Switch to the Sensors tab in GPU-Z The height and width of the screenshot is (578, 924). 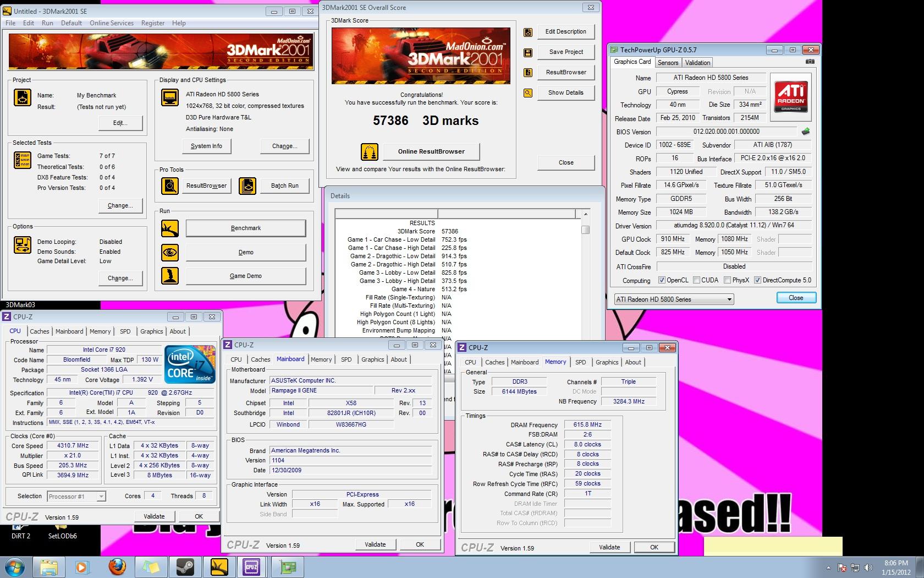[x=668, y=63]
